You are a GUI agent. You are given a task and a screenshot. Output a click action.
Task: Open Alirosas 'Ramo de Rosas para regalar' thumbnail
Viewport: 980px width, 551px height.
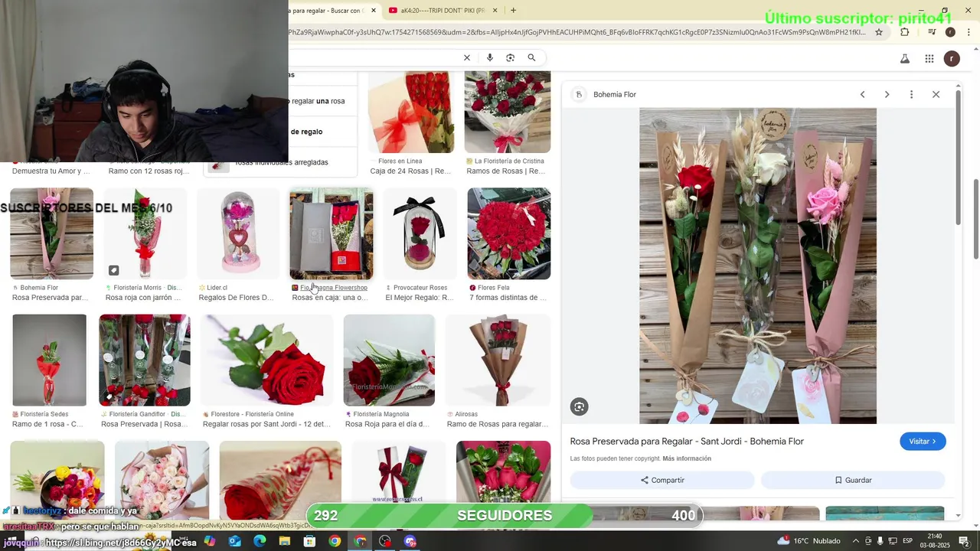point(498,360)
